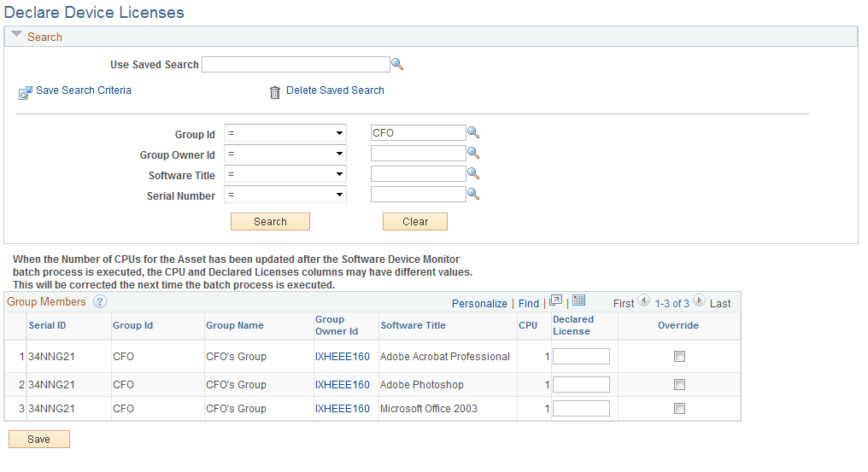Open the Group Id operator dropdown

[x=285, y=133]
